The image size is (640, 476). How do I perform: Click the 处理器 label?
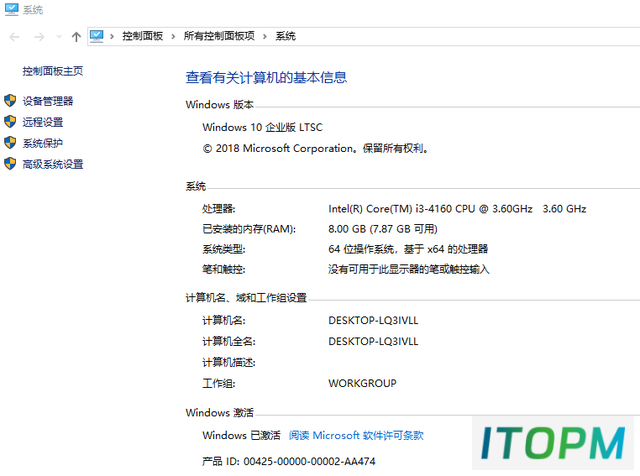click(219, 209)
